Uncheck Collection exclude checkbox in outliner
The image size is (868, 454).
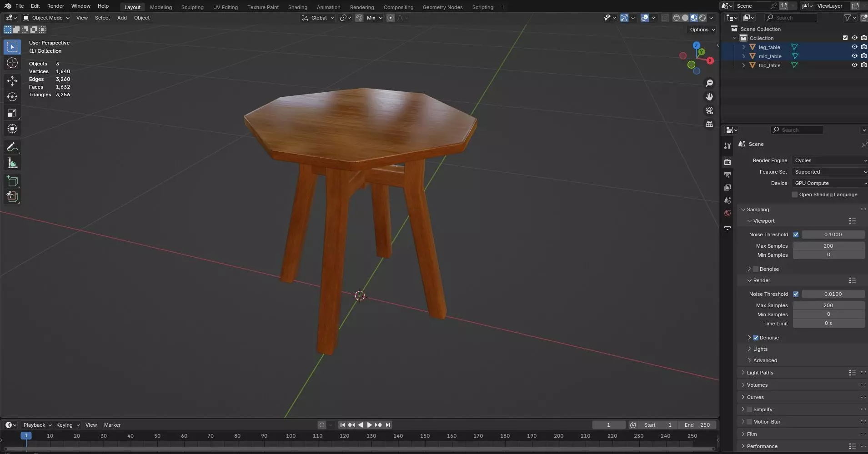coord(845,38)
